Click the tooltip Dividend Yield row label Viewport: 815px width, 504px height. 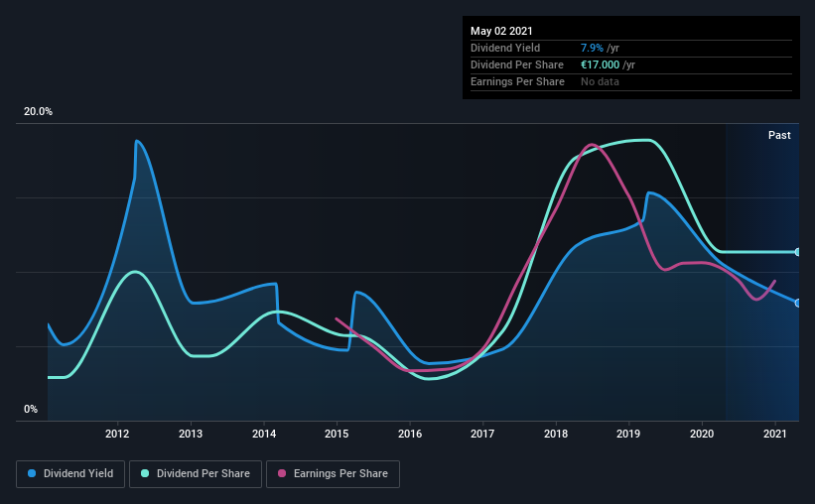[505, 48]
